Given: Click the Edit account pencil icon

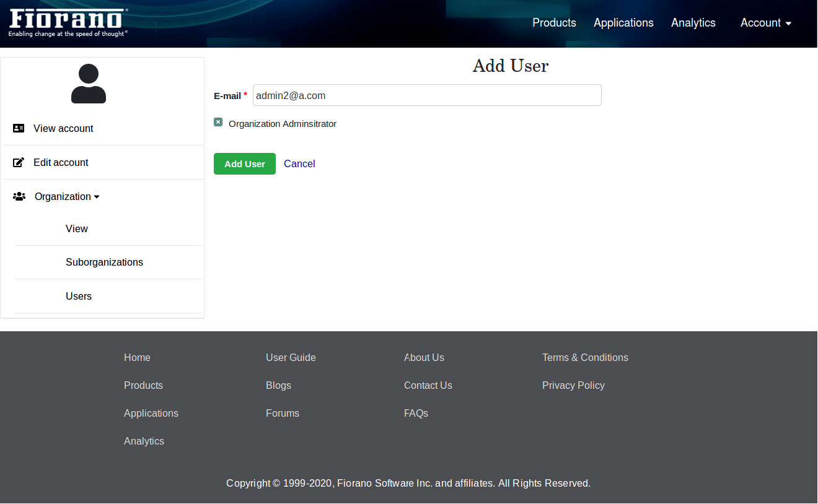Looking at the screenshot, I should 19,162.
